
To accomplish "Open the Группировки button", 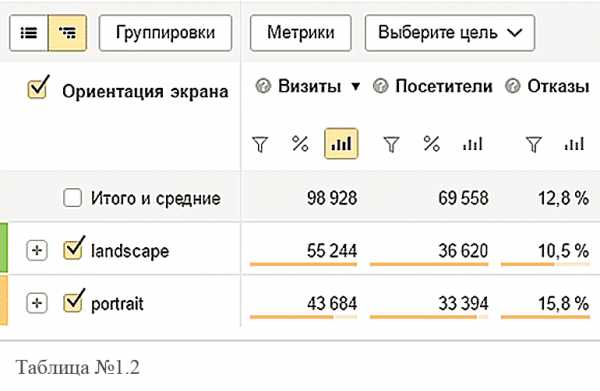I will point(165,33).
